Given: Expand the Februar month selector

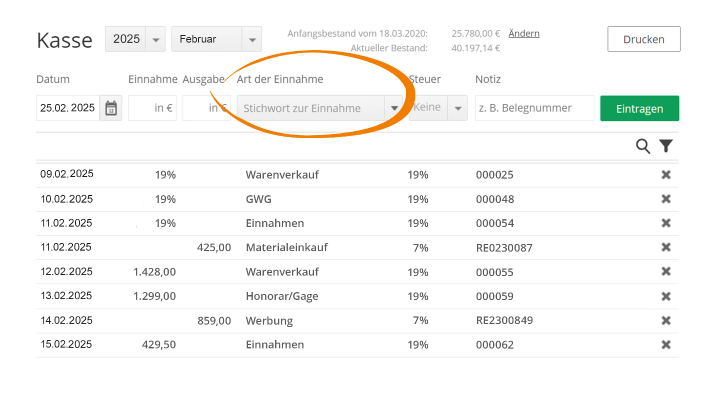Looking at the screenshot, I should click(216, 39).
